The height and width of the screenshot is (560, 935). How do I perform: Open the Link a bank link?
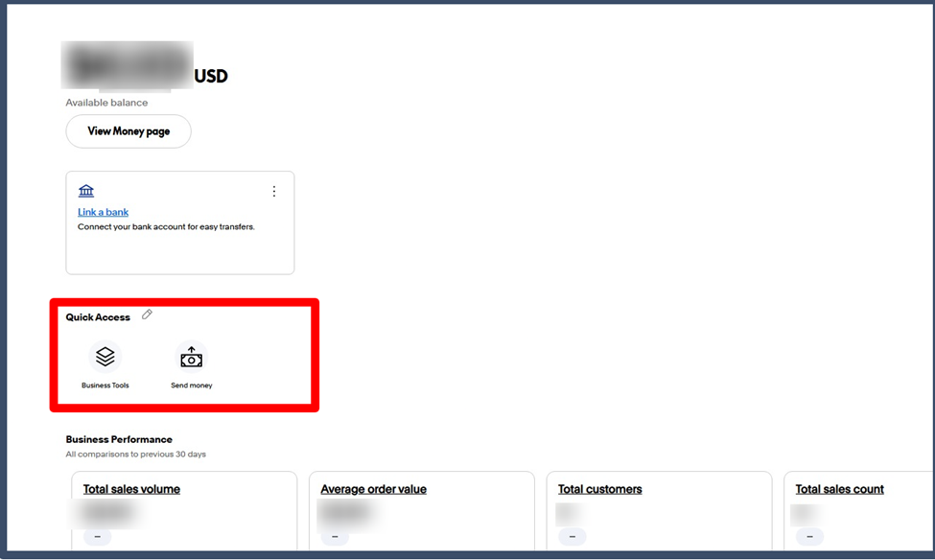103,212
